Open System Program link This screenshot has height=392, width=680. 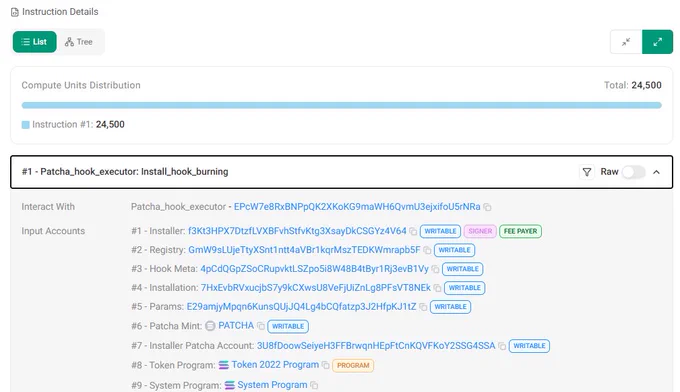[x=272, y=385]
